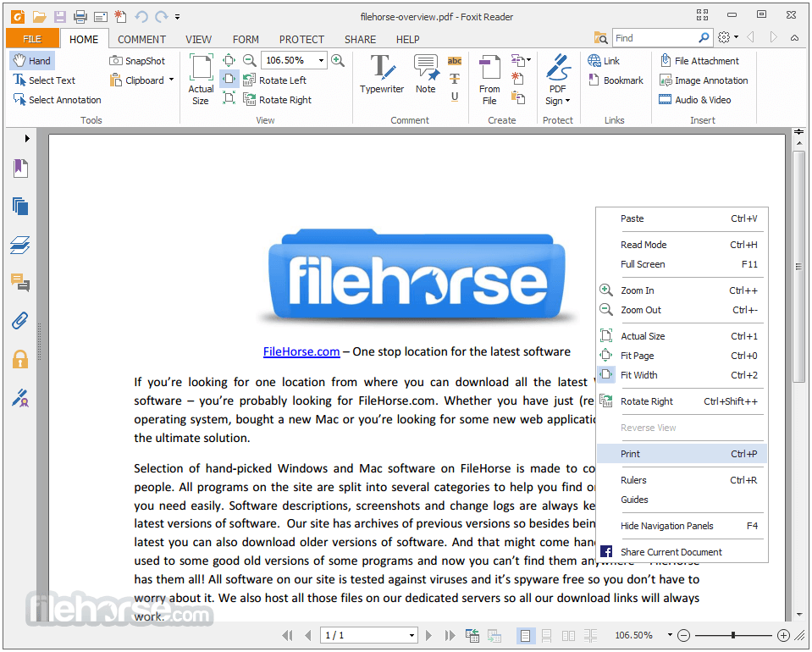Expand the navigation panel arrow
The height and width of the screenshot is (652, 812).
(27, 138)
